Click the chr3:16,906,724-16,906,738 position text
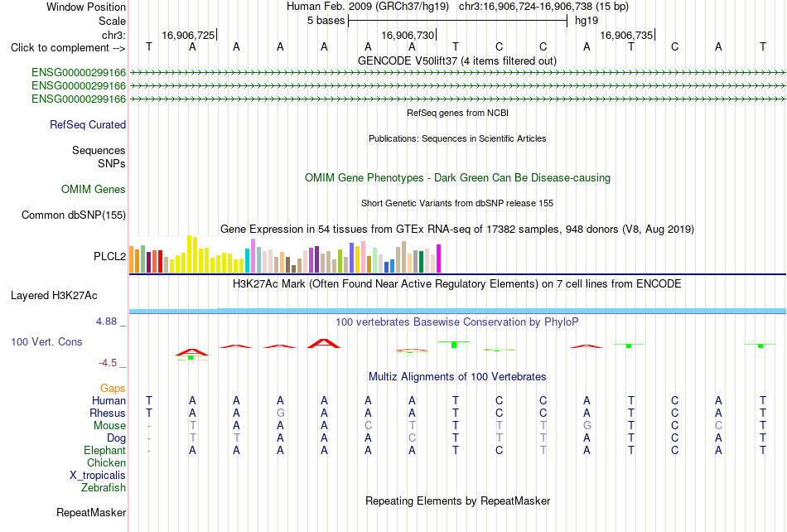This screenshot has height=532, width=787. [x=543, y=7]
